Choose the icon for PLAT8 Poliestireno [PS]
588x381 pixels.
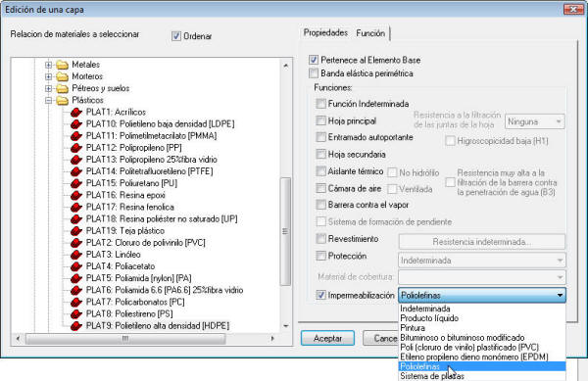point(76,314)
